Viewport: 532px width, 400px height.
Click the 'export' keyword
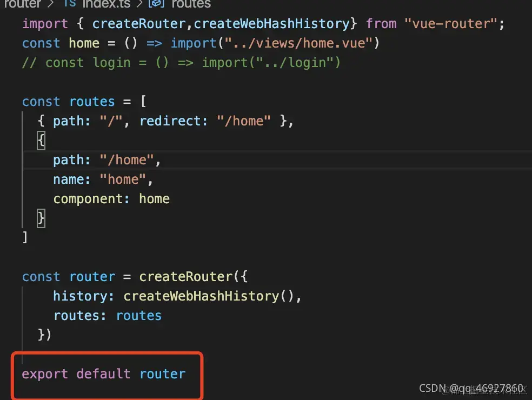point(45,374)
